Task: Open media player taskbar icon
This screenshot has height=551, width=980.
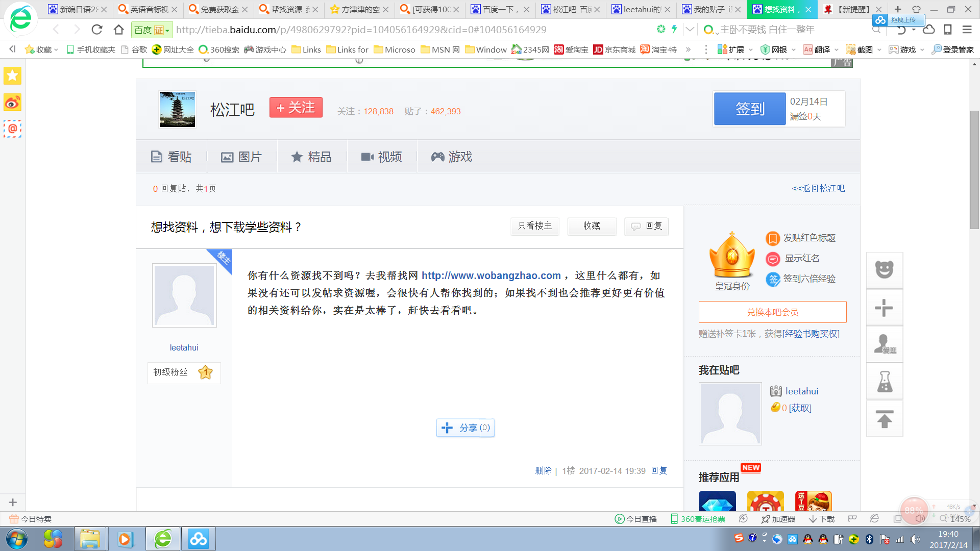Action: pyautogui.click(x=125, y=539)
